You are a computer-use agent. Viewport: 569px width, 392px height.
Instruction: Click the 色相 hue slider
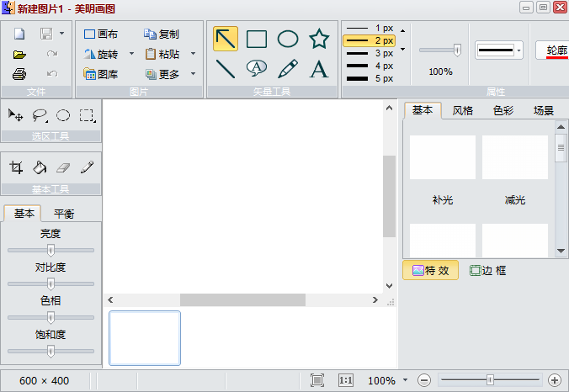pos(51,317)
